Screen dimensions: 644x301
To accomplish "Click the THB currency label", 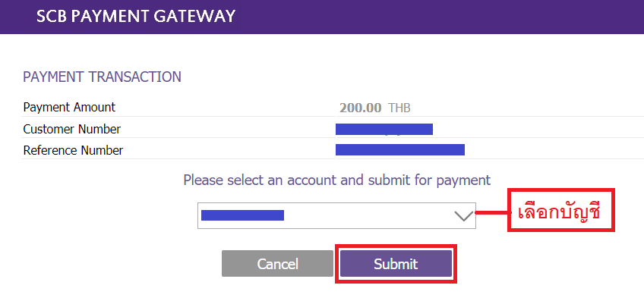I will (x=399, y=108).
